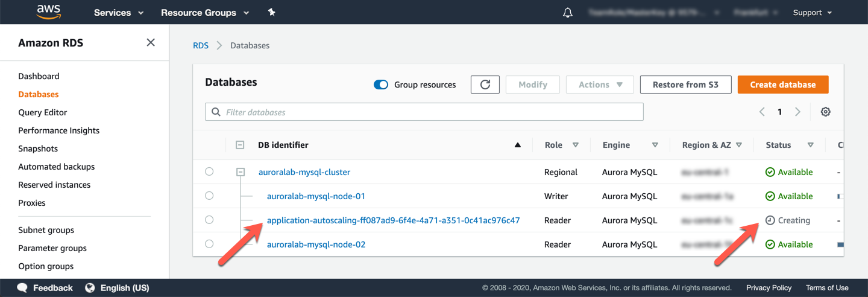Focus the Filter databases search field
868x297 pixels.
pyautogui.click(x=424, y=112)
